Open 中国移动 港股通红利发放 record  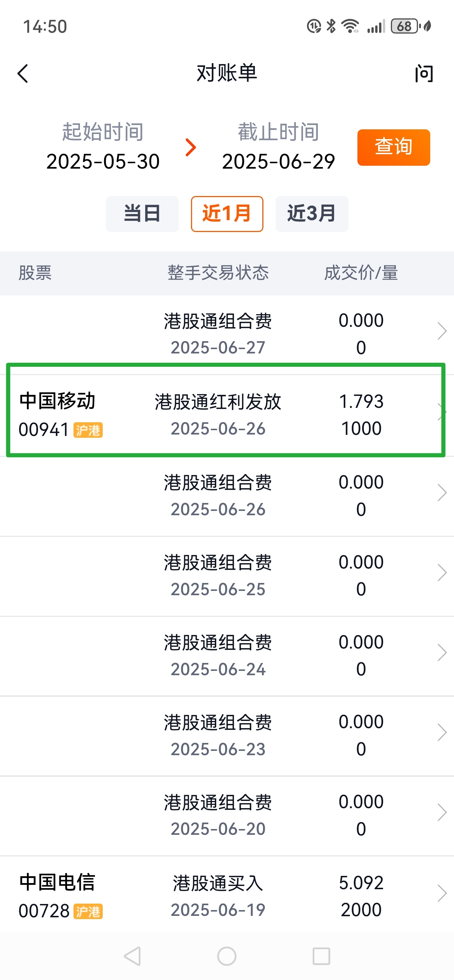[x=227, y=415]
